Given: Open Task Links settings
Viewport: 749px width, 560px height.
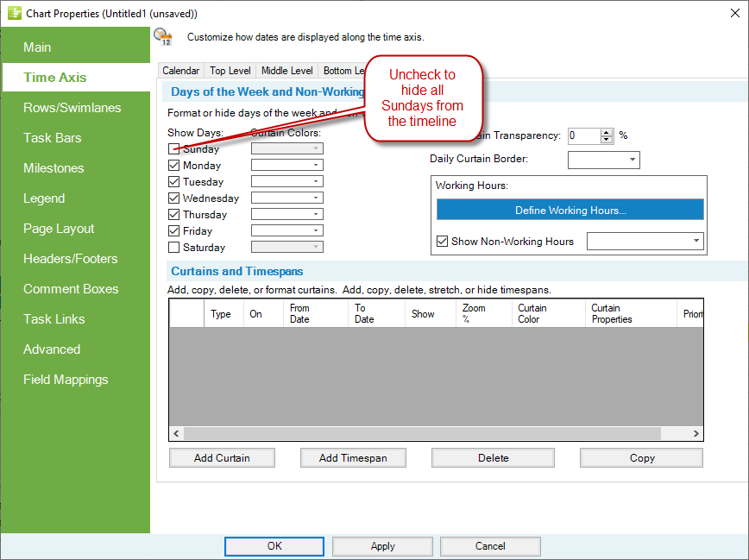Looking at the screenshot, I should tap(75, 318).
